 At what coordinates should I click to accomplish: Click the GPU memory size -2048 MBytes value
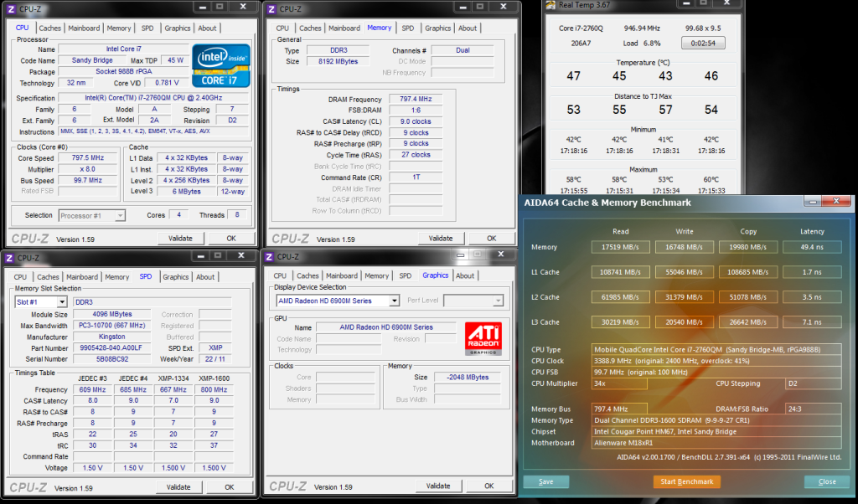pos(468,378)
